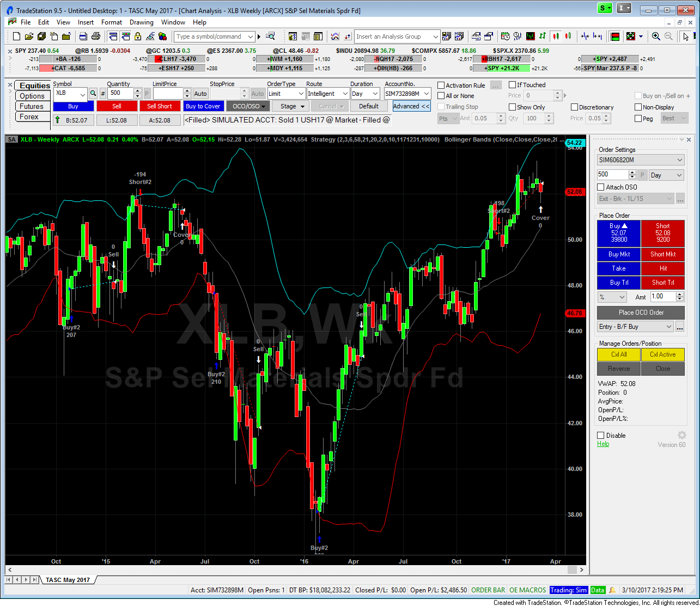Screen dimensions: 700x606
Task: Click the Printer toolbar icon
Action: [96, 36]
